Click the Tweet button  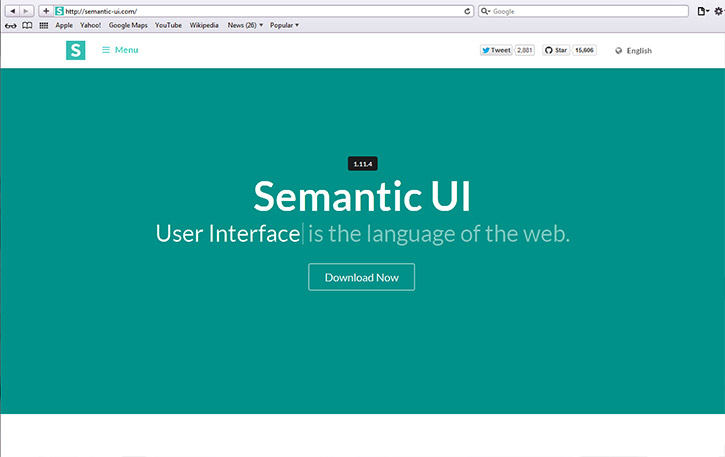[496, 50]
